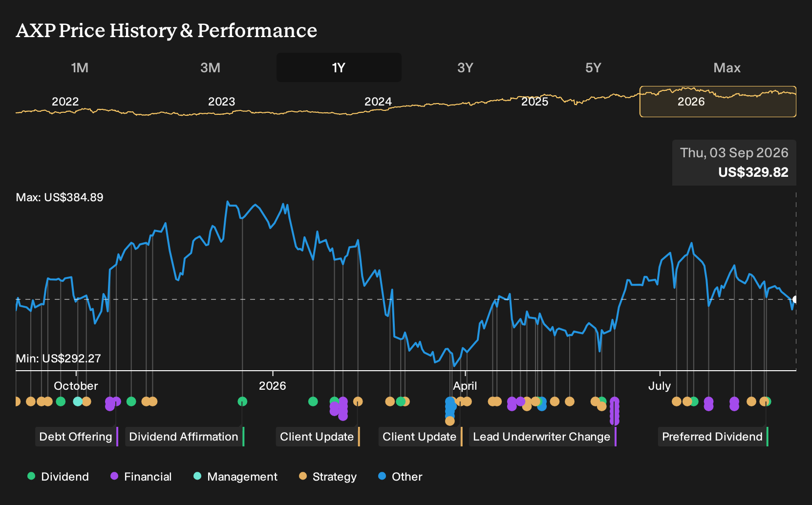Click the white current-price point on chart
Viewport: 812px width, 505px height.
[796, 299]
